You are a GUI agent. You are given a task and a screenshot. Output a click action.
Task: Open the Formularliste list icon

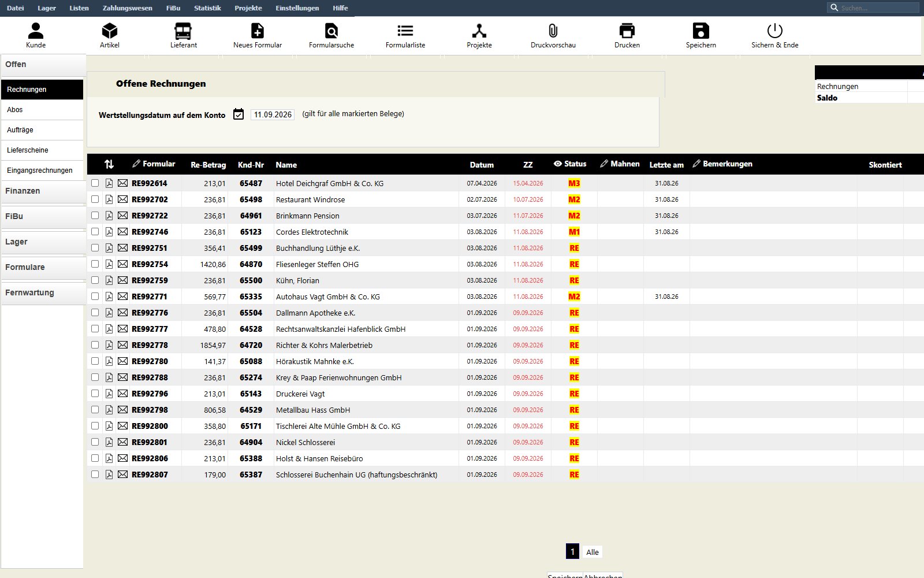pyautogui.click(x=405, y=31)
